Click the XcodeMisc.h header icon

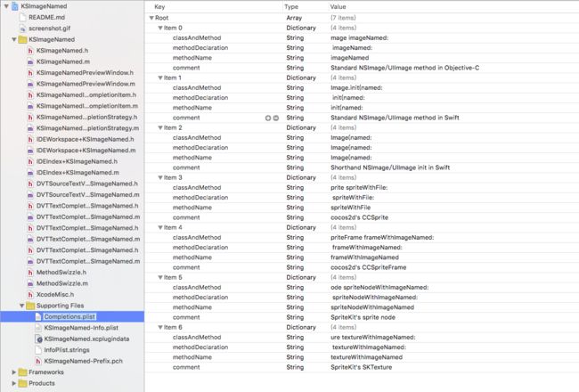(x=30, y=295)
